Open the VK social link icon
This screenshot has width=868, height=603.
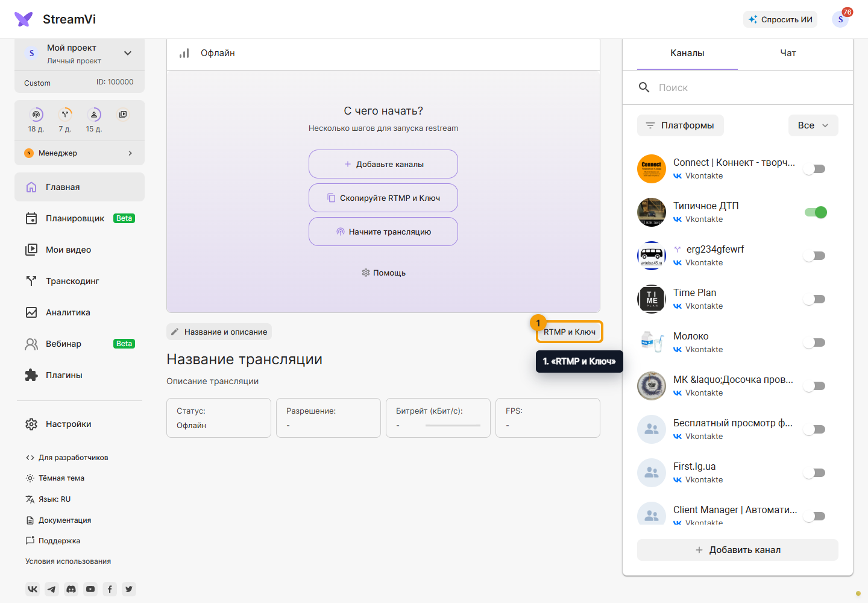33,589
